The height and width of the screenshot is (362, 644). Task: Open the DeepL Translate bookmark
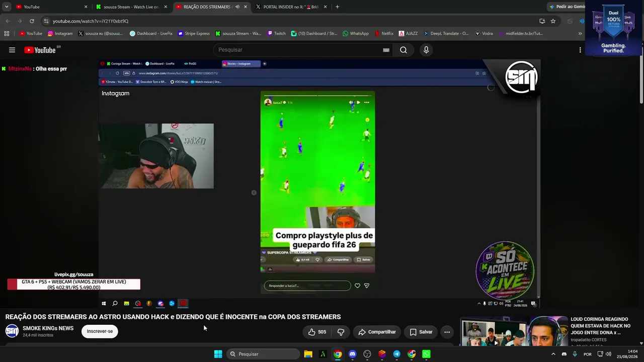click(x=446, y=34)
